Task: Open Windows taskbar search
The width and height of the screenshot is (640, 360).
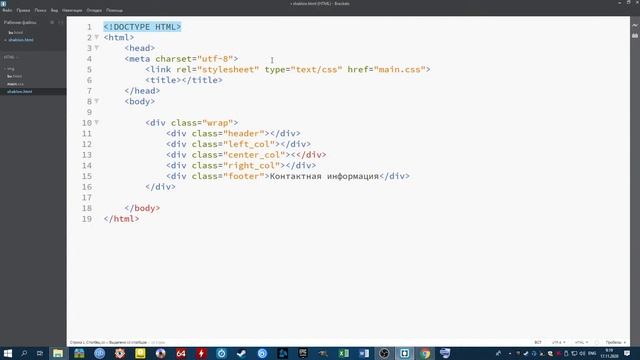Action: click(x=24, y=353)
